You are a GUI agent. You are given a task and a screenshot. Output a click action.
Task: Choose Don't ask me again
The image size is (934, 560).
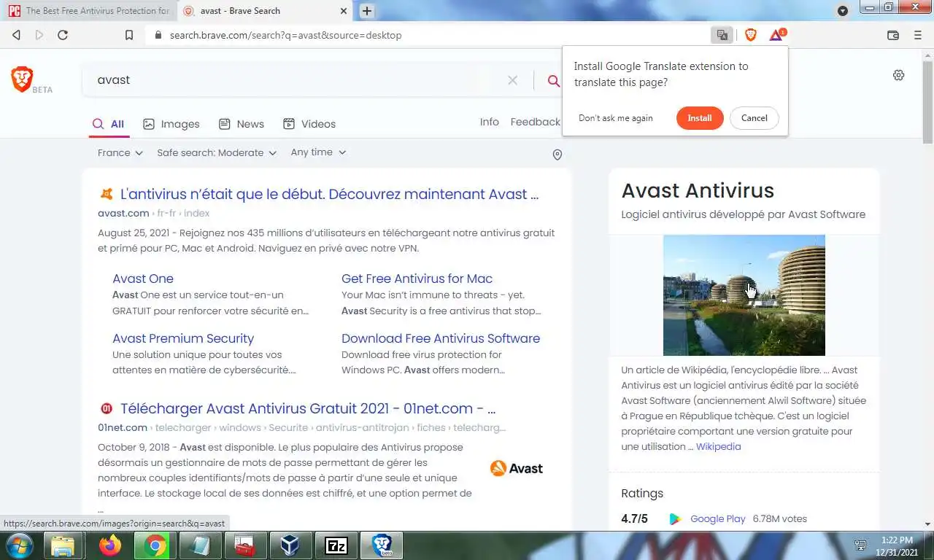[615, 118]
